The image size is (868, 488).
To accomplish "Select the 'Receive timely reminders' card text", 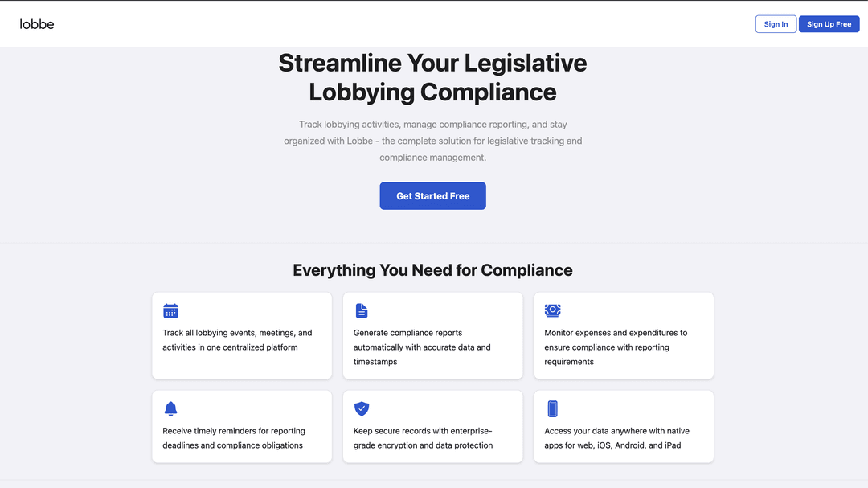I will coord(234,438).
